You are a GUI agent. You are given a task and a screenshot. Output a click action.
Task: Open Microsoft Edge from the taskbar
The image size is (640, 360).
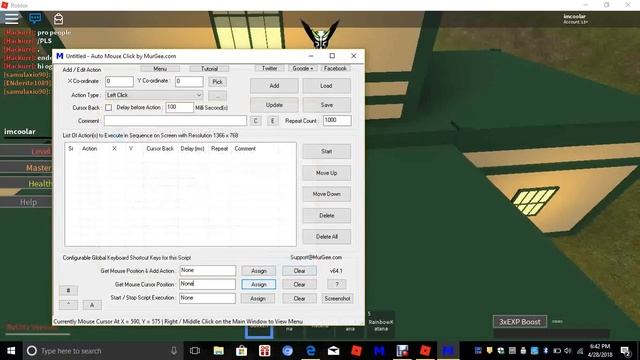point(311,351)
